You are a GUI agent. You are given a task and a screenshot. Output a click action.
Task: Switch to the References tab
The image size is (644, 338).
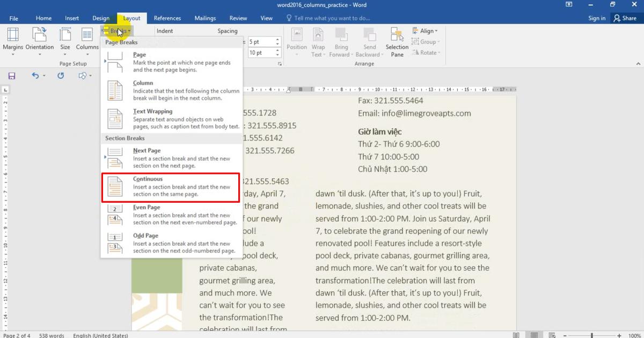pos(167,18)
